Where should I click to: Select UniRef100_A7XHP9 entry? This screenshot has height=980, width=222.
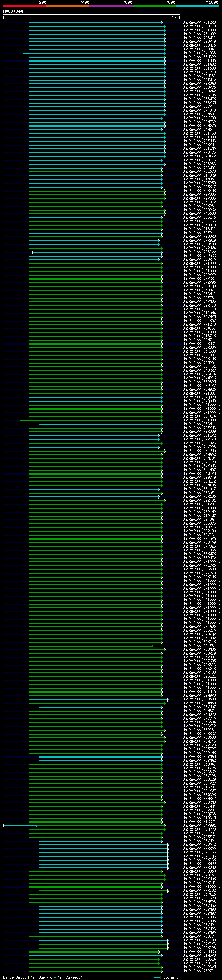click(199, 864)
